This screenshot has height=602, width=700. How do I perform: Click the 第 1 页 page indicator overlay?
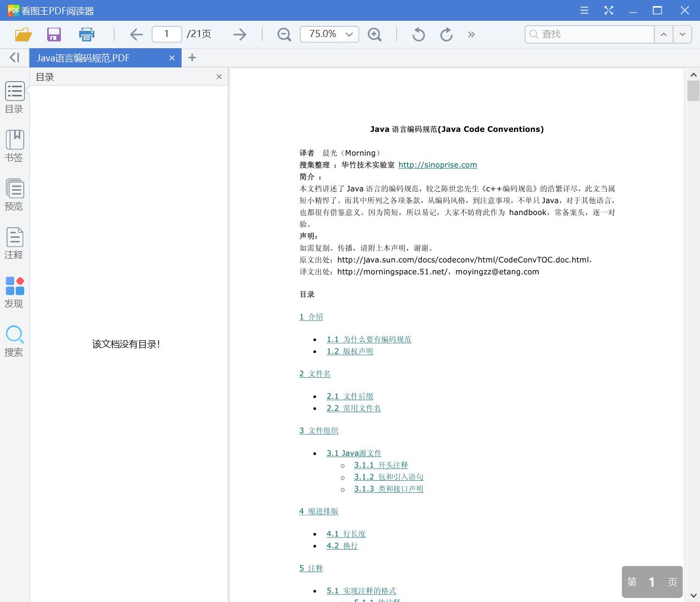pos(652,582)
